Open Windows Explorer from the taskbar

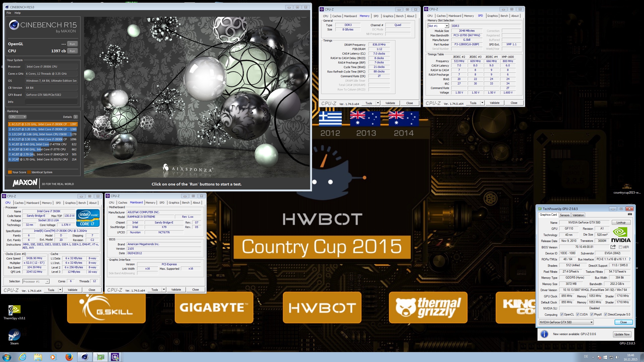coord(38,357)
